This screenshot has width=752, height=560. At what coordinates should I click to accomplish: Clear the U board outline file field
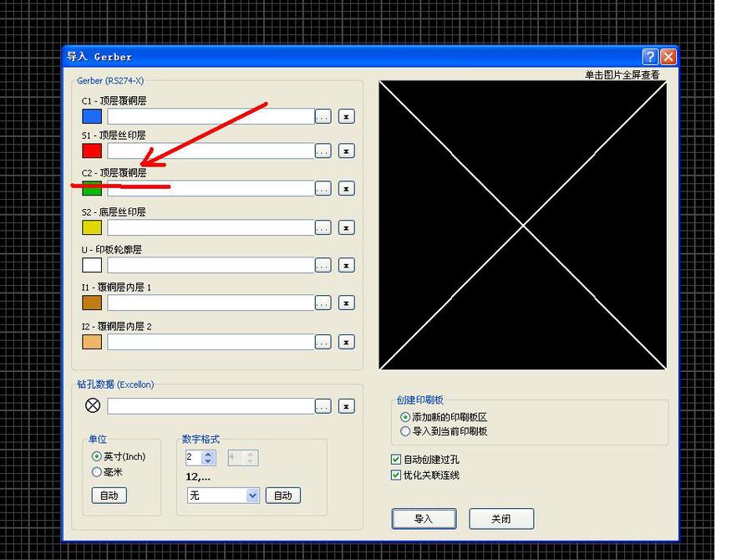click(x=346, y=266)
